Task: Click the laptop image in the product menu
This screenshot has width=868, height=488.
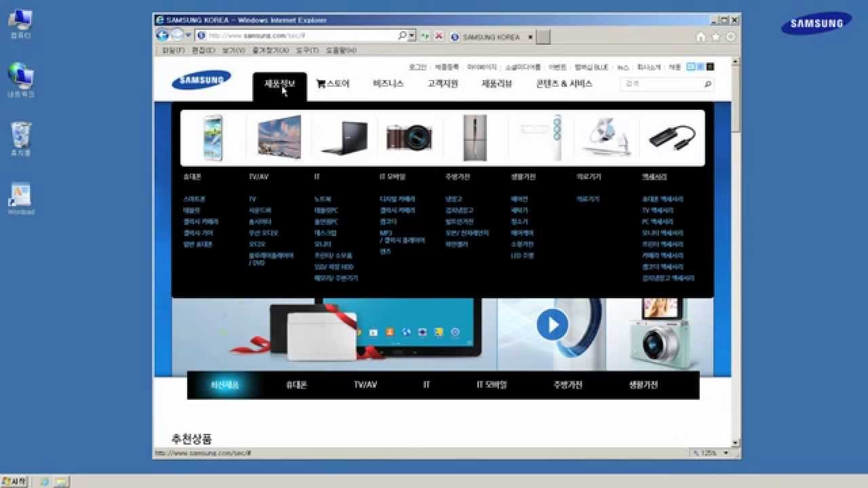Action: click(344, 138)
